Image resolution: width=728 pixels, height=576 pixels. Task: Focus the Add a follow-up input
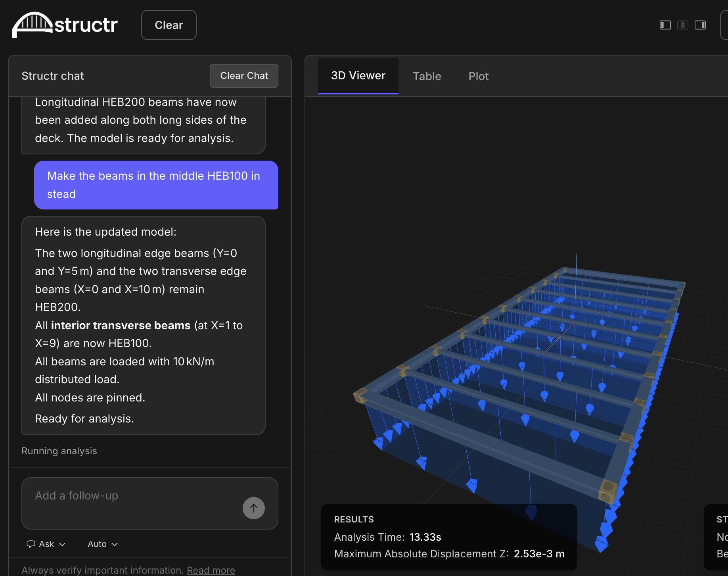pos(150,503)
